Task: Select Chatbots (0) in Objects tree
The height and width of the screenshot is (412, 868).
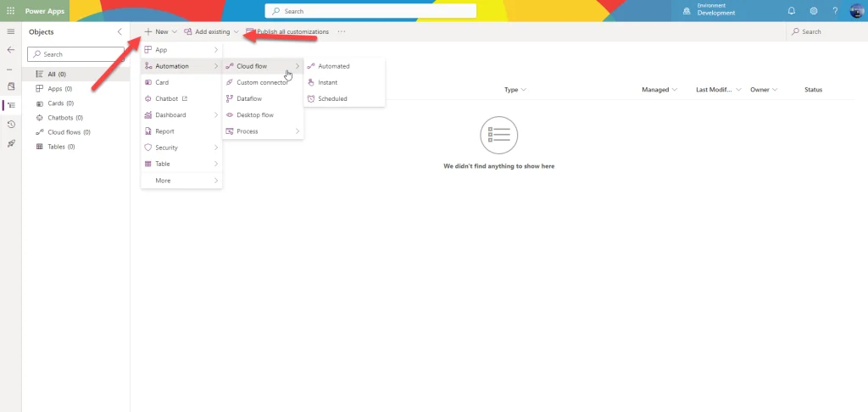Action: [75, 117]
